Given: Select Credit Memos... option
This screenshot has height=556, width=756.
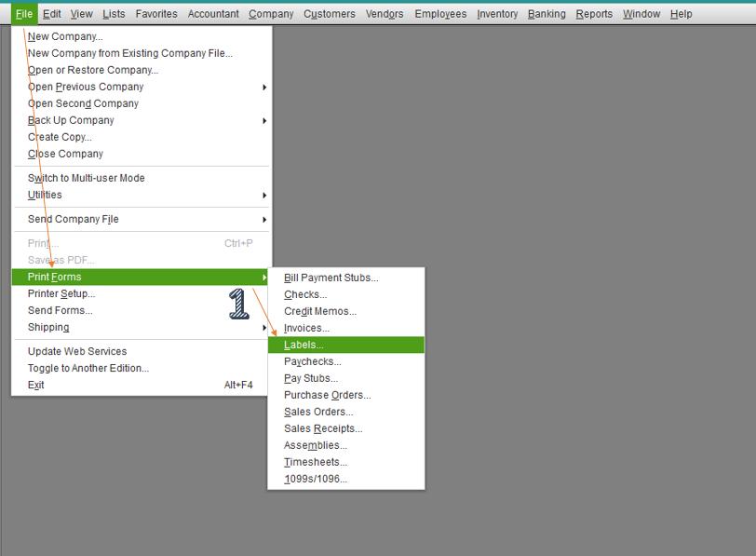Looking at the screenshot, I should pyautogui.click(x=346, y=311).
